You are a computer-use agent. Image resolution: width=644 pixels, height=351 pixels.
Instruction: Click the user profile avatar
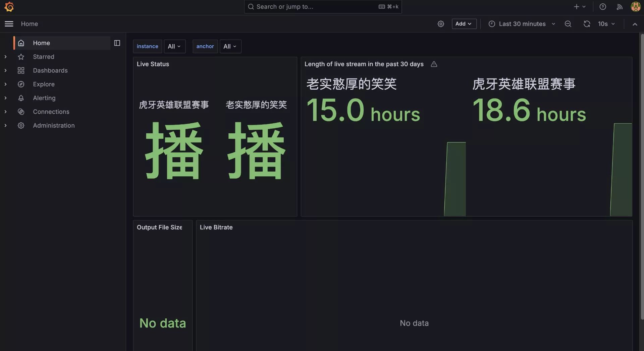tap(635, 7)
